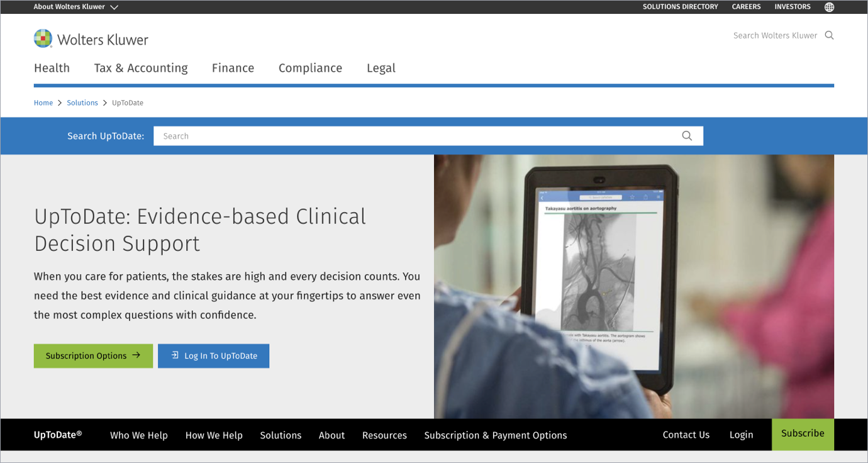868x463 pixels.
Task: Click the magnifier beside Search Wolters Kluwer
Action: pyautogui.click(x=829, y=35)
